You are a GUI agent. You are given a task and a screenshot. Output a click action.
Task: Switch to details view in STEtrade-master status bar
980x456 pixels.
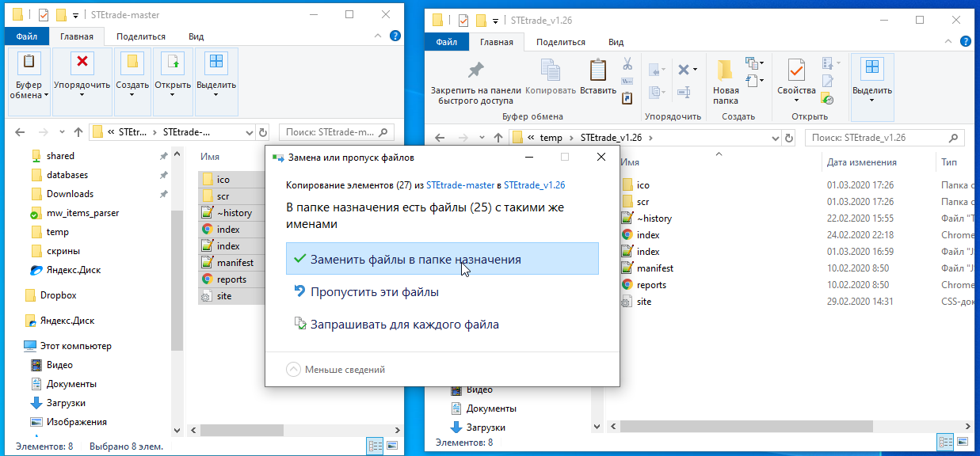[373, 446]
